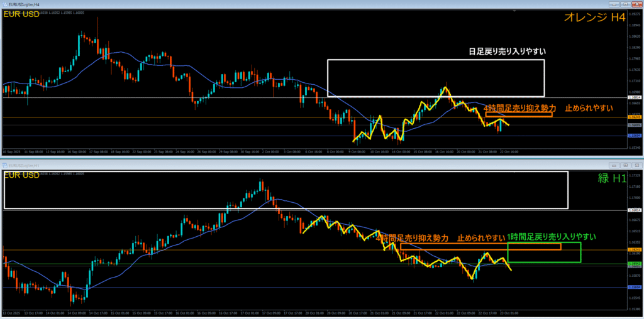644x319 pixels.
Task: Click the H1 chart window's title bar icon
Action: click(5, 165)
